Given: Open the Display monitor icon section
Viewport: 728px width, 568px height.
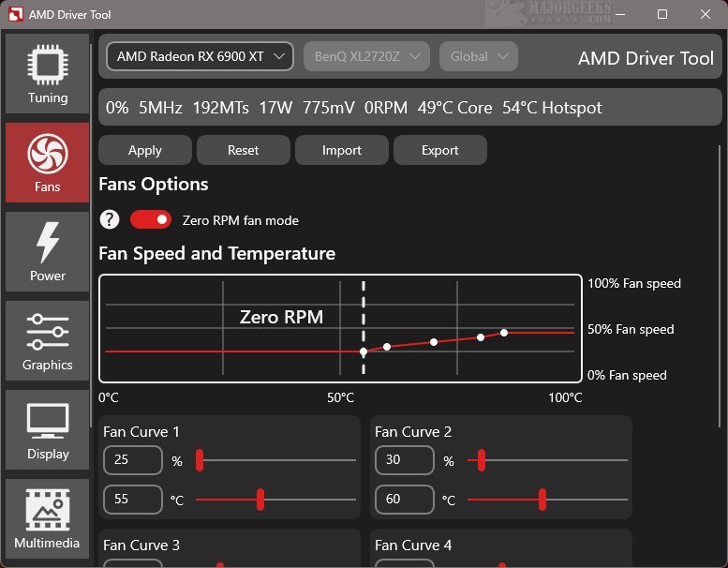Looking at the screenshot, I should (x=47, y=430).
